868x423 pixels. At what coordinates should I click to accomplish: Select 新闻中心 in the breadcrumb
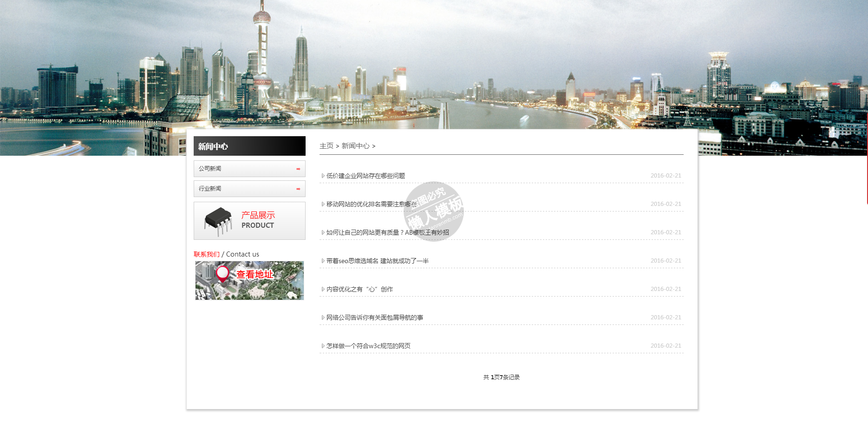pos(355,146)
